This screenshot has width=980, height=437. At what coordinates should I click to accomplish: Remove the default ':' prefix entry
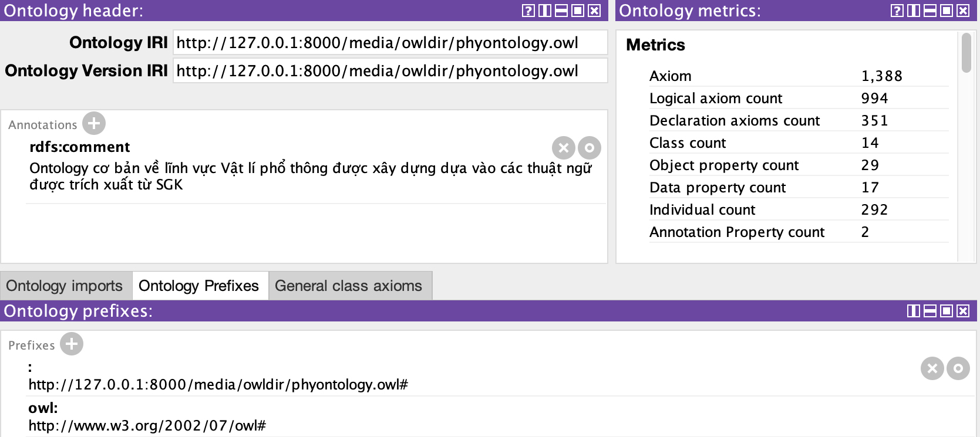pos(932,368)
